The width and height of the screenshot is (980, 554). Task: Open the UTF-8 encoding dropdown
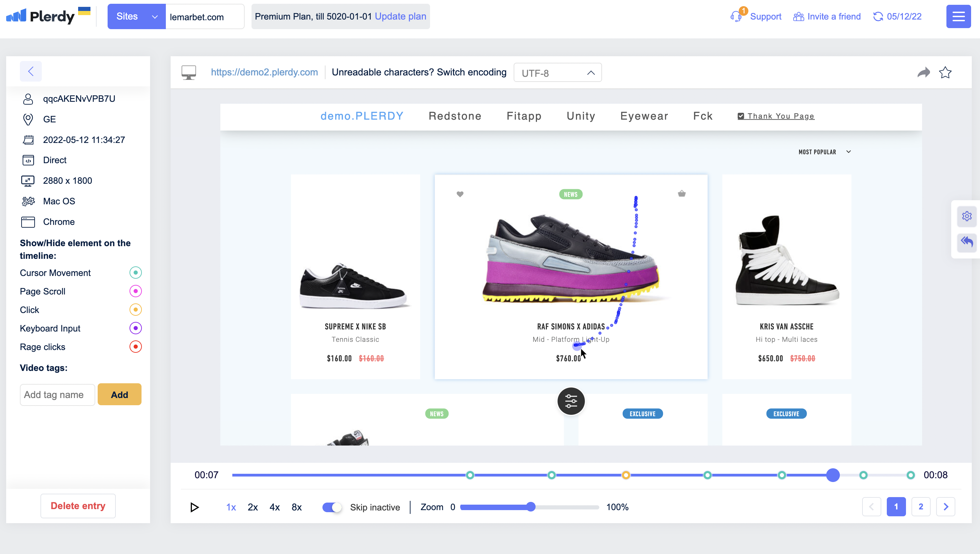tap(558, 73)
